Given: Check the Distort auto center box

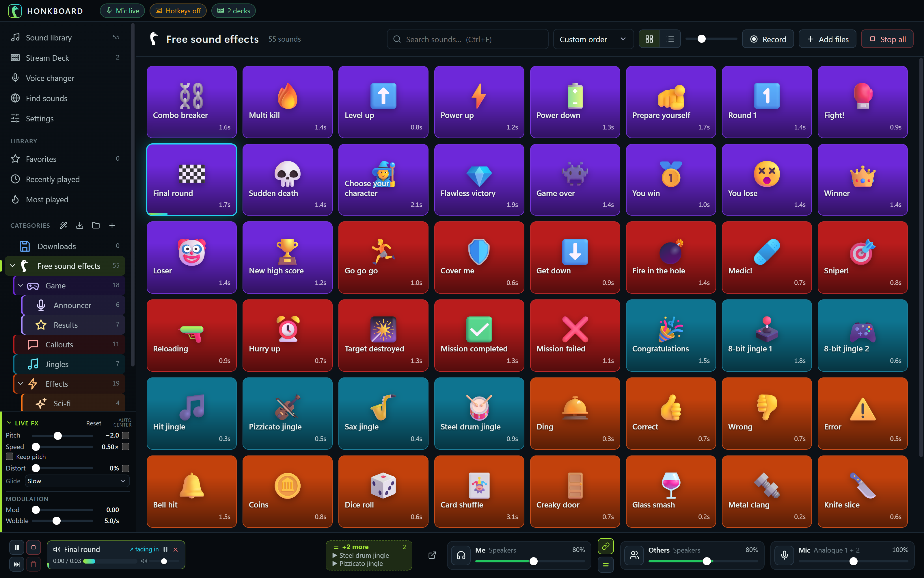Looking at the screenshot, I should [x=126, y=468].
